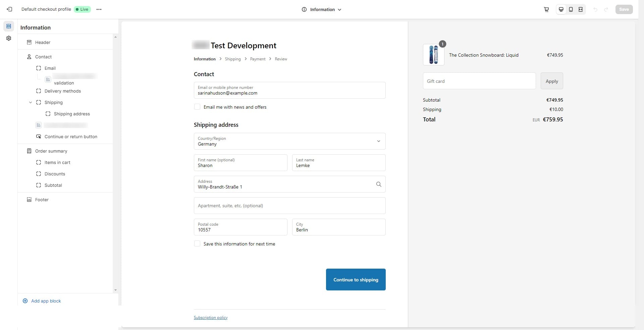Click the Information breadcrumb step
This screenshot has height=330, width=644.
point(205,59)
